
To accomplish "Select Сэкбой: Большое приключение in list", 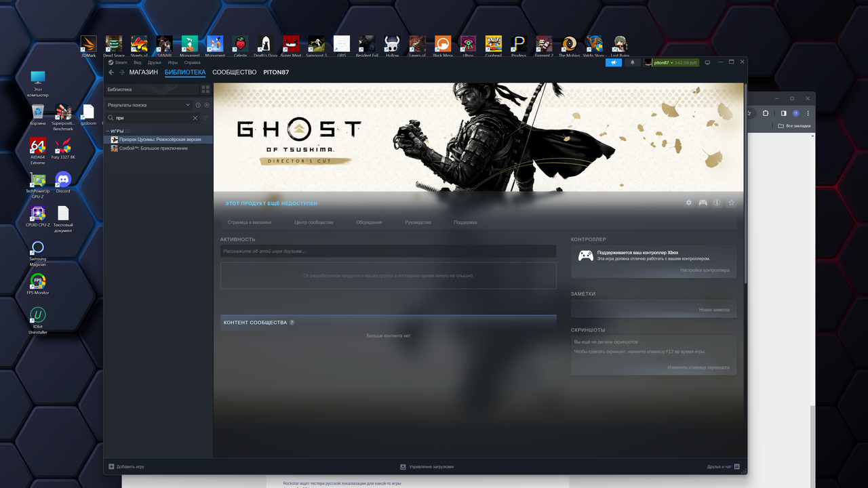I will point(158,148).
